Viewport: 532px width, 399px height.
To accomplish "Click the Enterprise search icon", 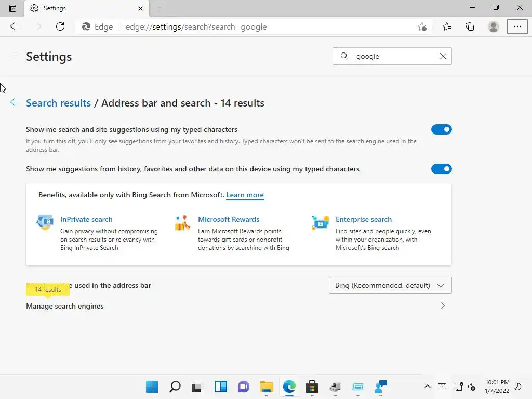I will pos(320,222).
